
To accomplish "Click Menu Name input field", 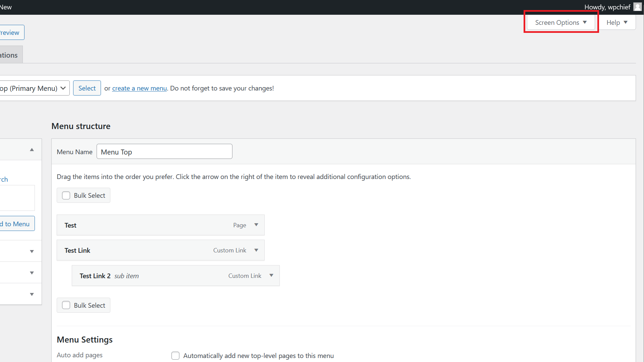I will 164,151.
